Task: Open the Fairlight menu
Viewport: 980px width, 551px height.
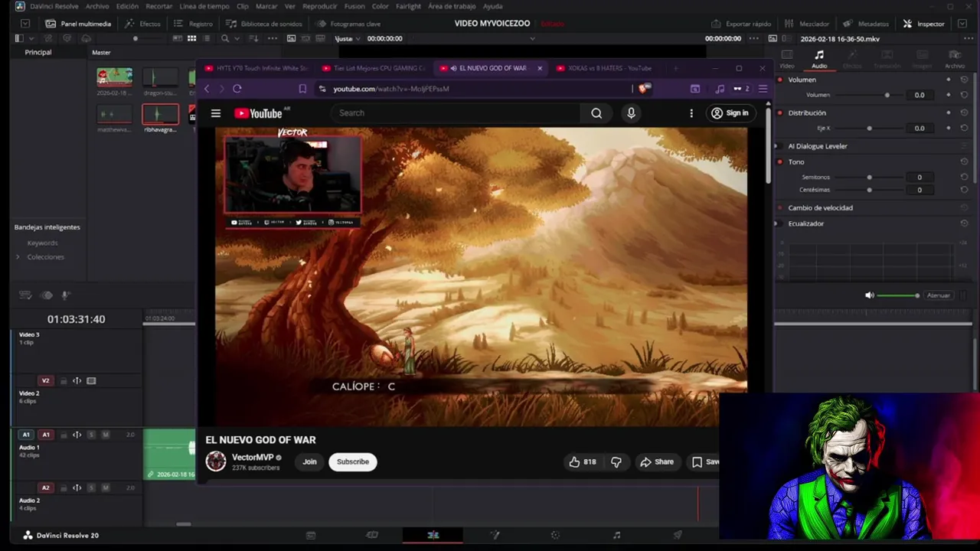Action: [x=408, y=6]
